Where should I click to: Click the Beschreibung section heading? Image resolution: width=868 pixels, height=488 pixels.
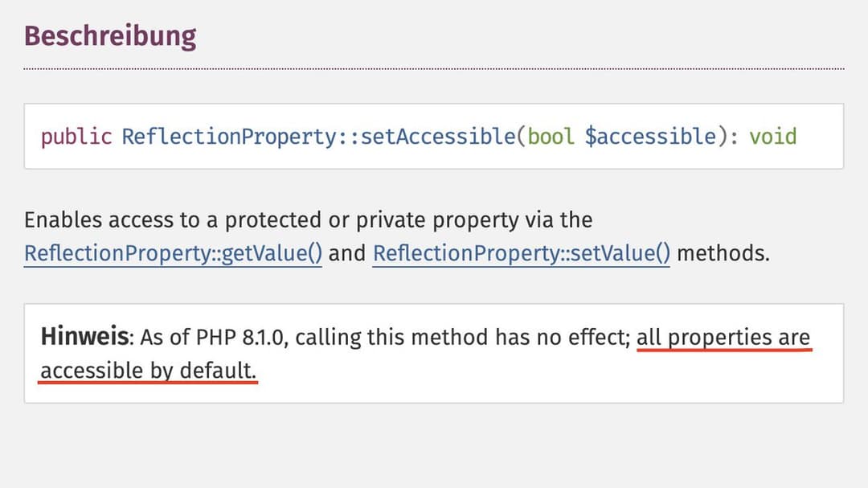110,36
